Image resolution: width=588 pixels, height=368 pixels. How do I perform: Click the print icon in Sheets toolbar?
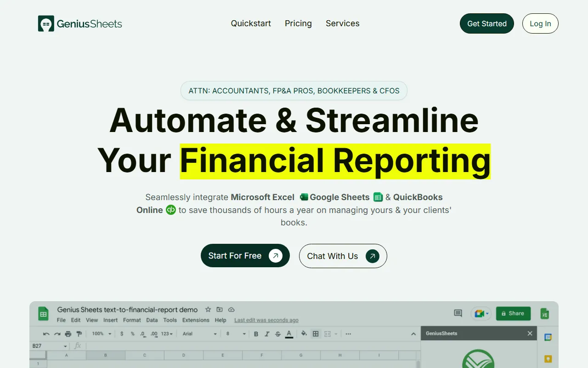(x=68, y=334)
